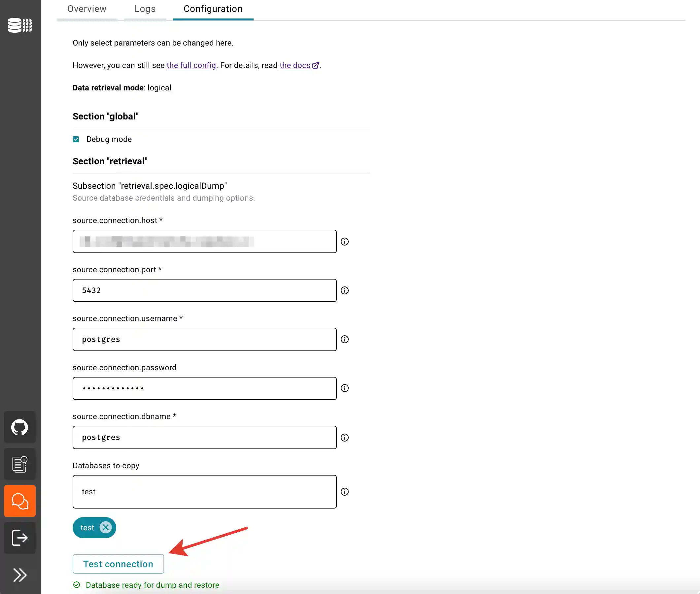Screen dimensions: 700x594
Task: Click the source.connection.password input field
Action: coord(204,388)
